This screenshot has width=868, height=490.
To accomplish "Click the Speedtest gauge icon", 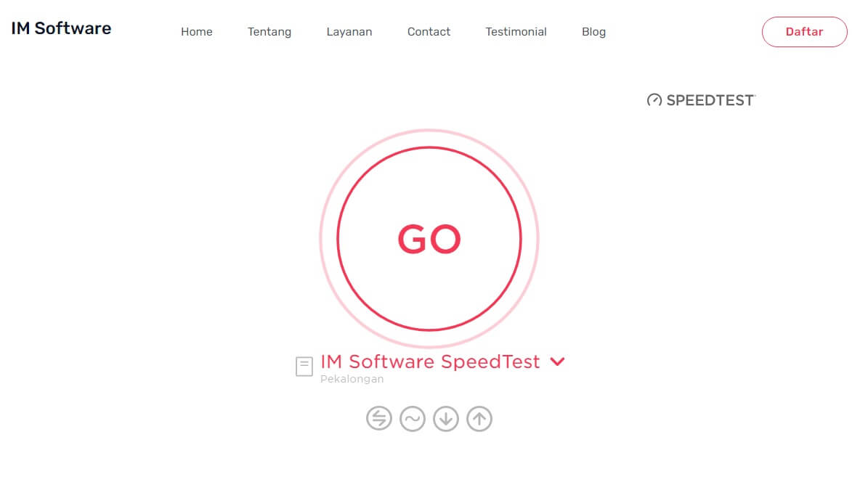I will 654,100.
